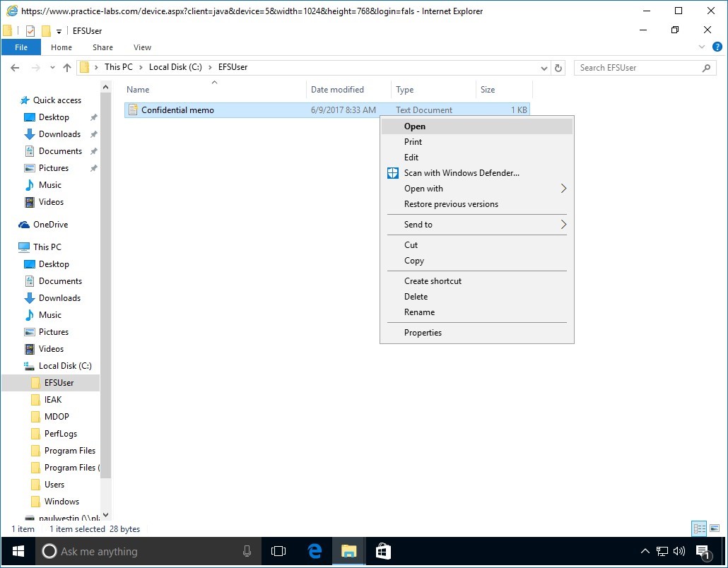Open the Store app in taskbar
This screenshot has width=728, height=568.
click(382, 551)
